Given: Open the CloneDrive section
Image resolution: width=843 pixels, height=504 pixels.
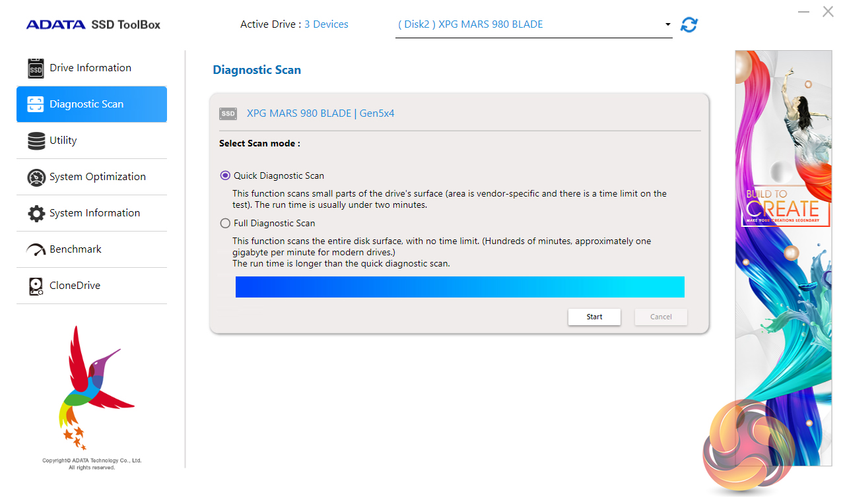Looking at the screenshot, I should [x=92, y=286].
